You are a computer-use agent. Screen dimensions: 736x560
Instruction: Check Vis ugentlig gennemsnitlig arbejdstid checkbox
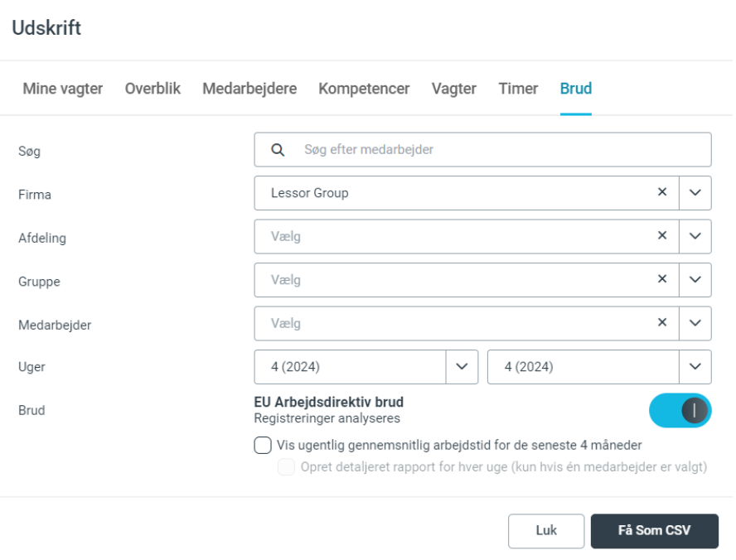(x=263, y=446)
